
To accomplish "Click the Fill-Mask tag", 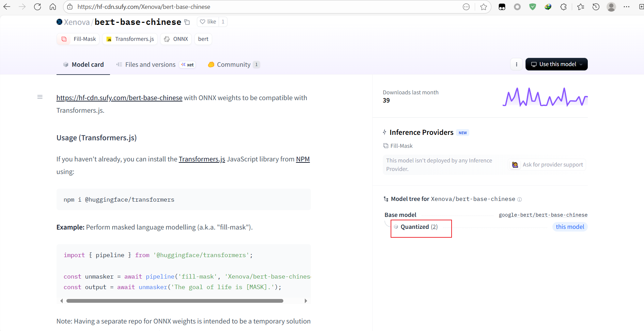I will tap(78, 39).
